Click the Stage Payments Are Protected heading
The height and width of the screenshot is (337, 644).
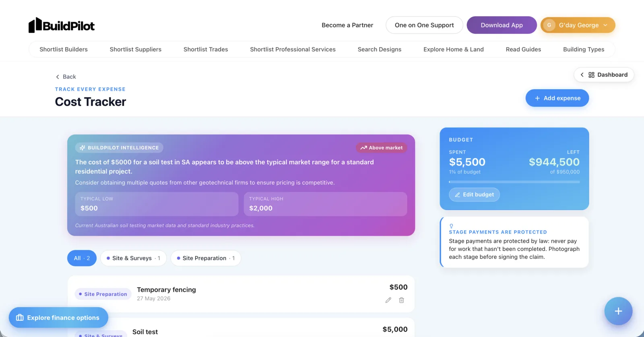498,232
